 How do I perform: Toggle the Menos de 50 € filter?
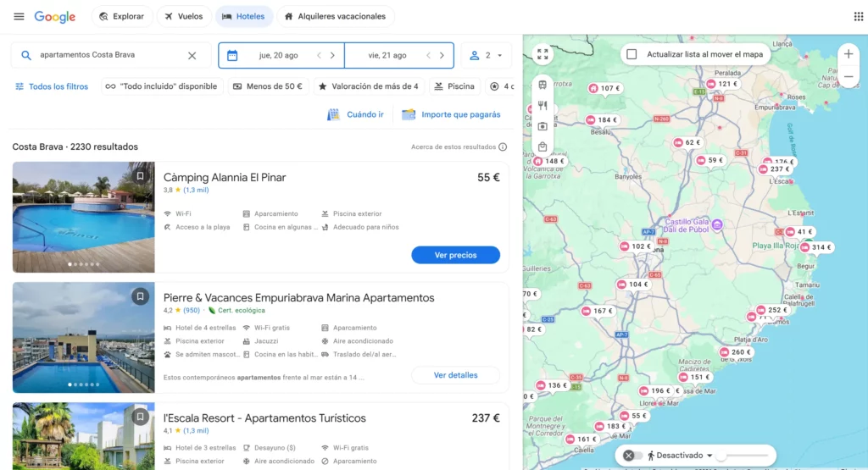[269, 86]
